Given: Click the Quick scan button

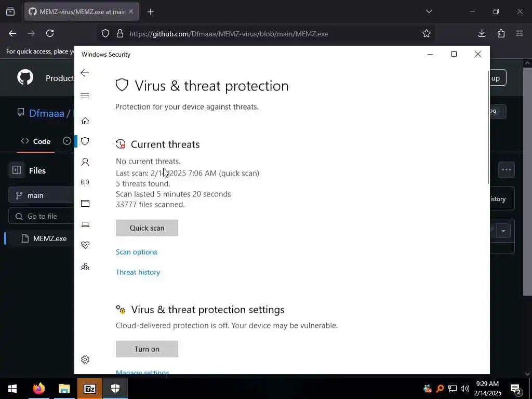Looking at the screenshot, I should [147, 228].
